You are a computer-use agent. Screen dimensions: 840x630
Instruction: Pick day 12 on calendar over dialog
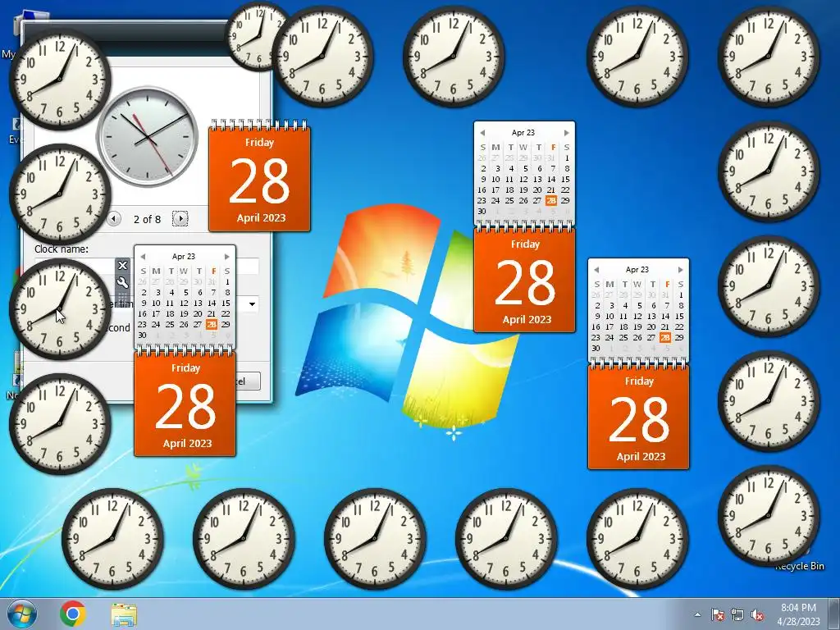click(184, 303)
